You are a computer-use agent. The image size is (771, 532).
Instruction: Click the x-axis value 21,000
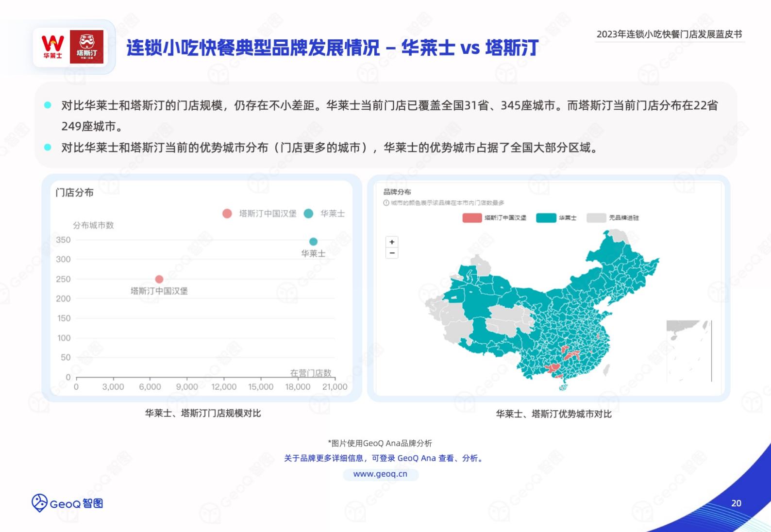point(335,387)
